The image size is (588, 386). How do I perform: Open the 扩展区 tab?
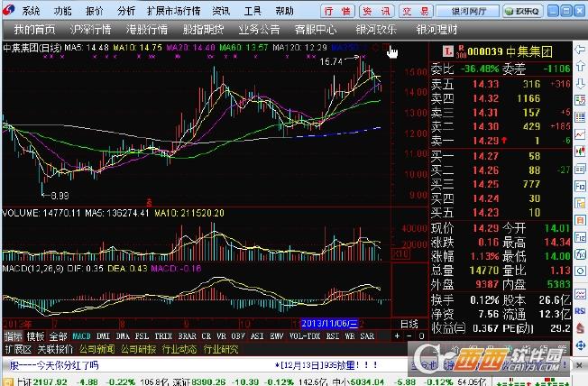coord(18,349)
